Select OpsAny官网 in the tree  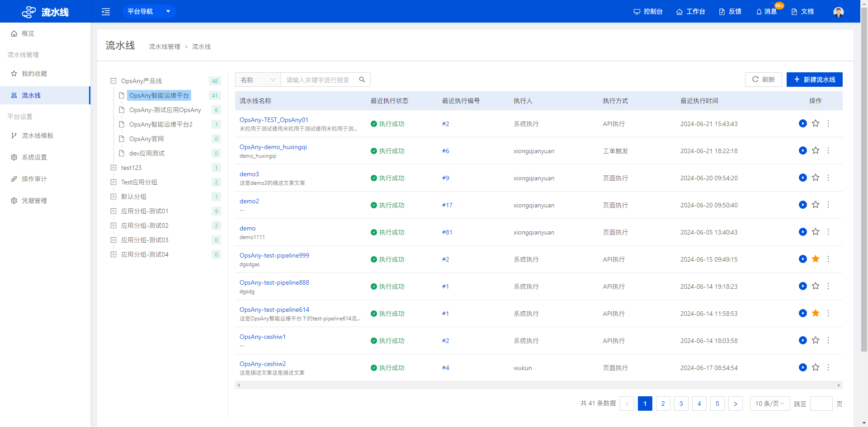(x=146, y=139)
